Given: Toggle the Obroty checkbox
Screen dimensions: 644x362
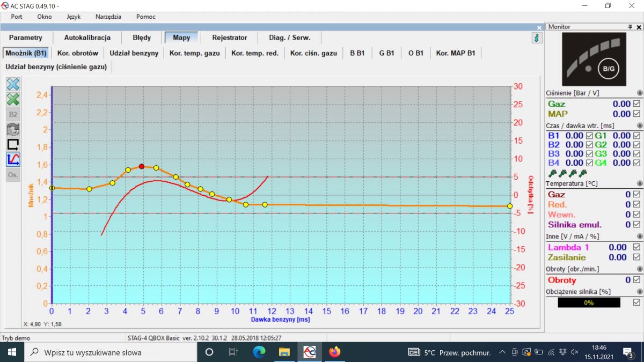Looking at the screenshot, I should click(636, 280).
